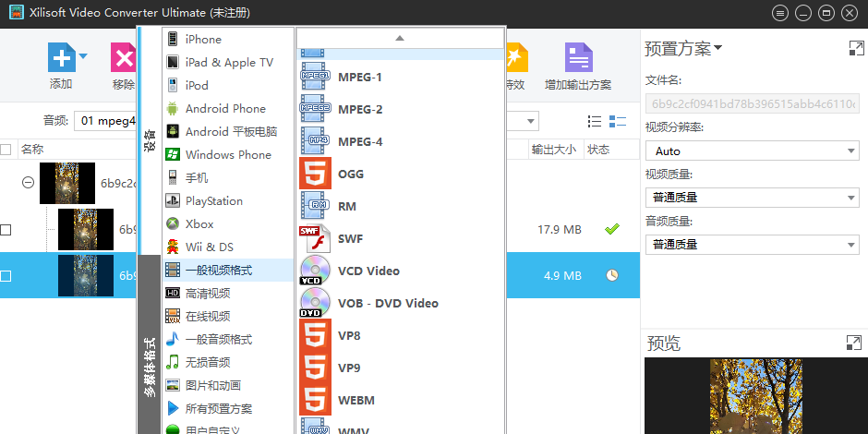Check the 4.9 MB output row checkbox

(x=6, y=276)
